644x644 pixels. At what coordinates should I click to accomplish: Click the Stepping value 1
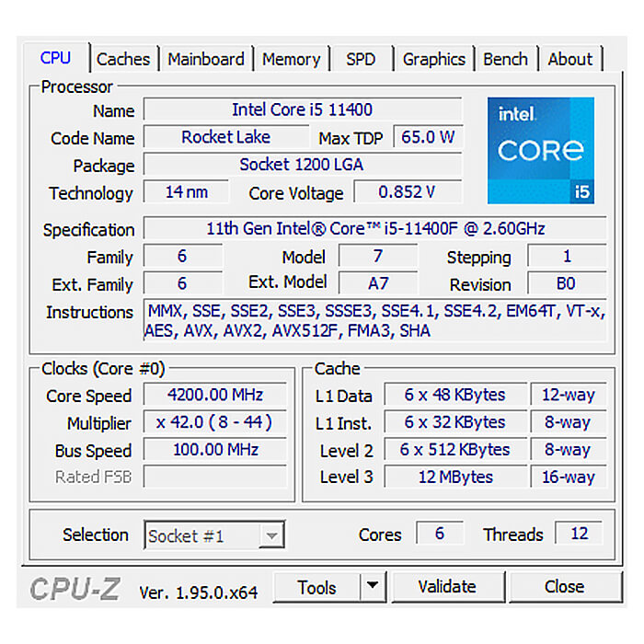click(x=567, y=257)
